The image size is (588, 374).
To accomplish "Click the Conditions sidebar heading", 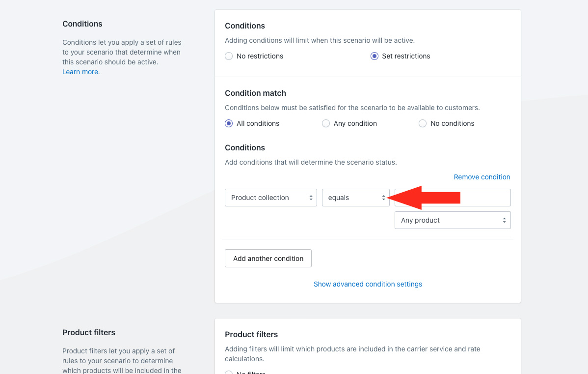I will [x=82, y=24].
